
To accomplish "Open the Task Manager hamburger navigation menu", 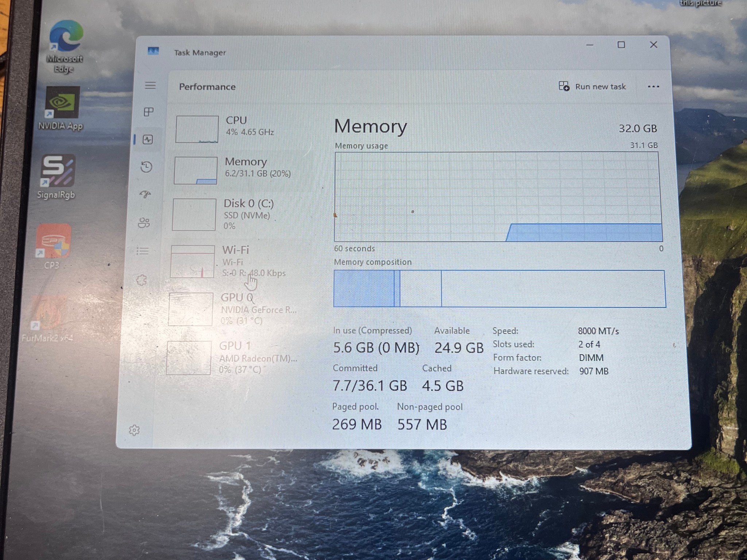I will (x=150, y=85).
